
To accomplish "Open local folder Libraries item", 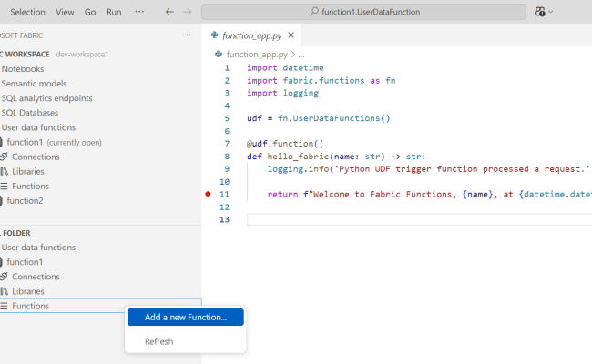I will click(x=28, y=291).
